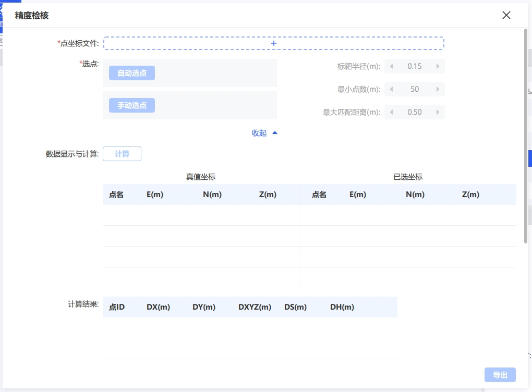Increase 最大匹配距离 value with right arrow
This screenshot has height=392, width=532.
438,112
